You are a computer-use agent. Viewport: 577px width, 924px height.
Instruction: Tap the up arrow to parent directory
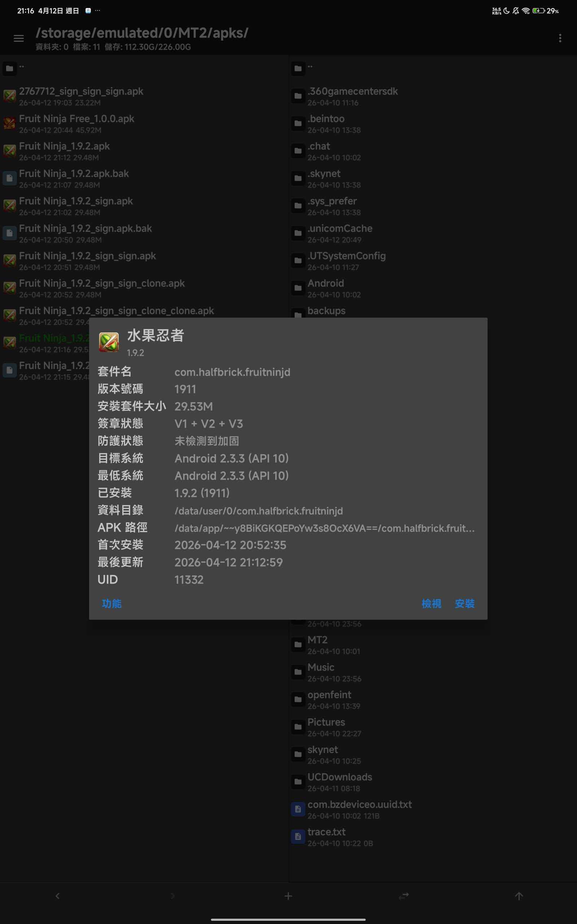(519, 896)
